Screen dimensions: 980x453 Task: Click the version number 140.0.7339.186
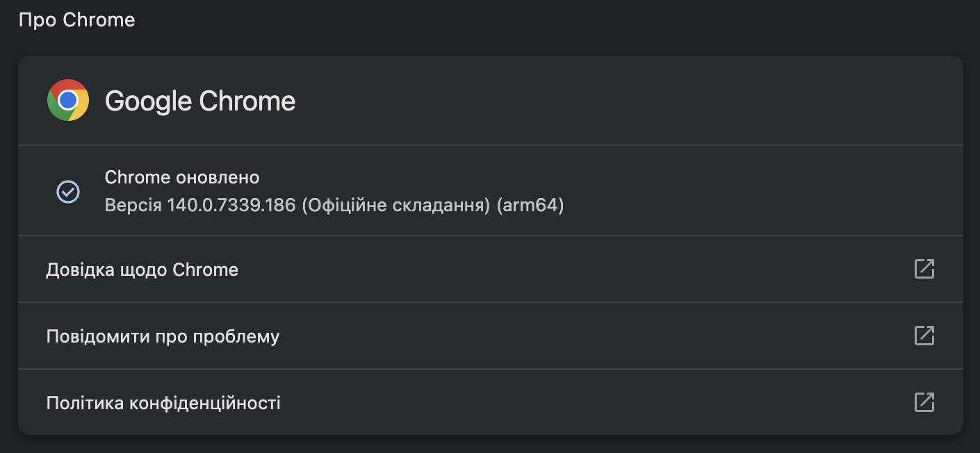click(232, 206)
